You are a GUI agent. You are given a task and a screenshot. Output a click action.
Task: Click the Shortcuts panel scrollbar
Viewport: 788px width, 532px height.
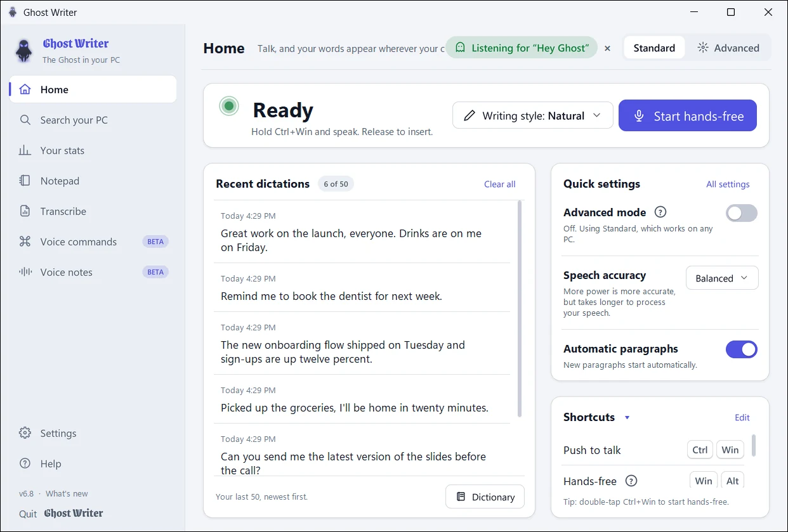pyautogui.click(x=754, y=445)
